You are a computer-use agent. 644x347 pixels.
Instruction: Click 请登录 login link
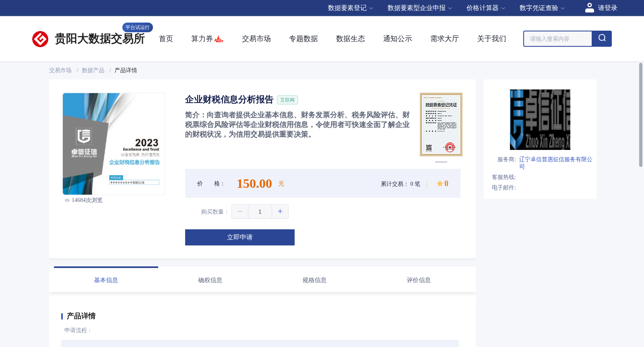point(607,8)
